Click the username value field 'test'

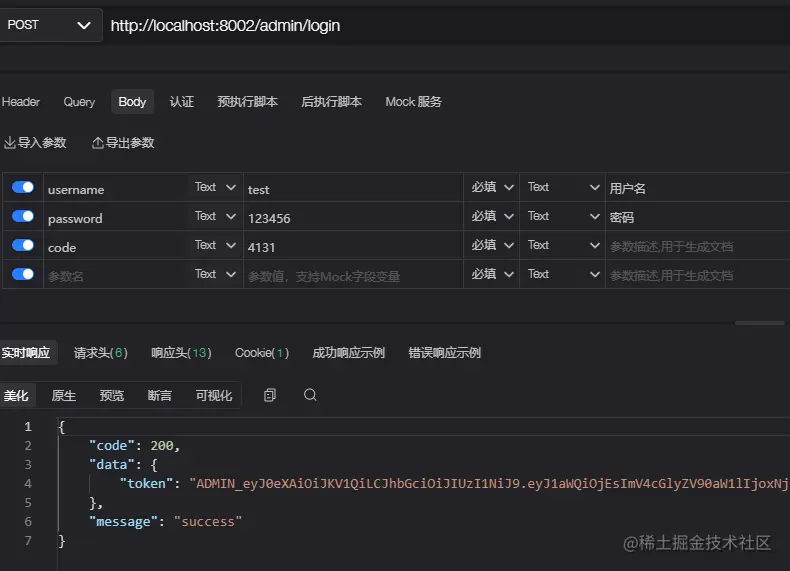[x=353, y=187]
